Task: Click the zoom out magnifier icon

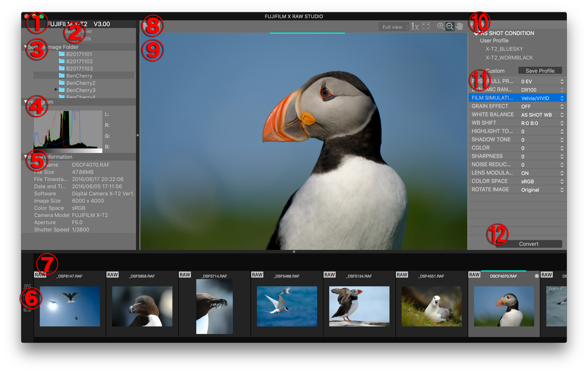Action: 450,27
